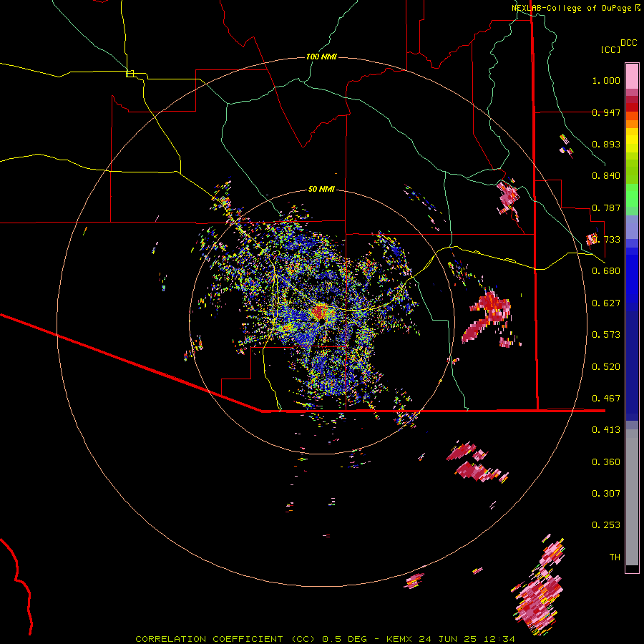Click the 50 NMI range ring label
This screenshot has height=644, width=644.
[321, 189]
